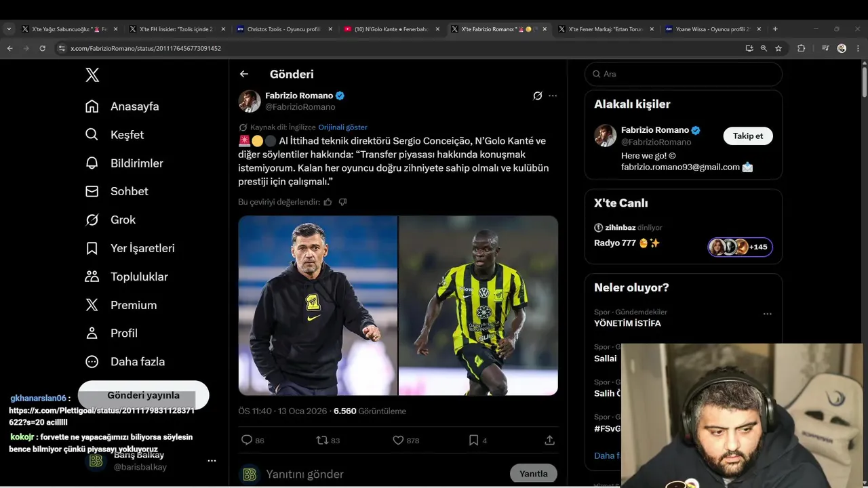Reload the page

(42, 48)
